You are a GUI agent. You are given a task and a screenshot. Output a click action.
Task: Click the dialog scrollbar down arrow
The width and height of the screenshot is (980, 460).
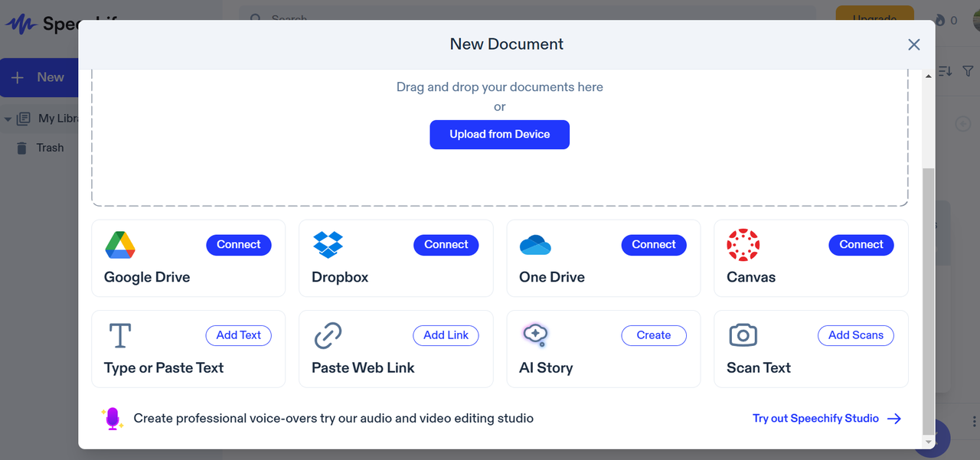(929, 442)
